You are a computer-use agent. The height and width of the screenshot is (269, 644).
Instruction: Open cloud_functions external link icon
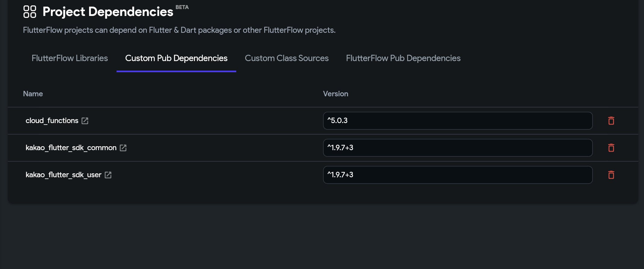coord(85,121)
